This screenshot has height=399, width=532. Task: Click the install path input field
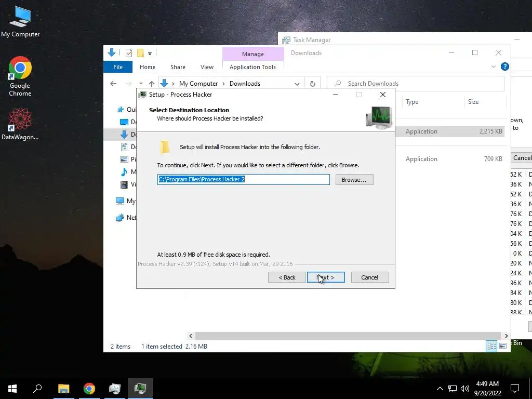tap(243, 179)
